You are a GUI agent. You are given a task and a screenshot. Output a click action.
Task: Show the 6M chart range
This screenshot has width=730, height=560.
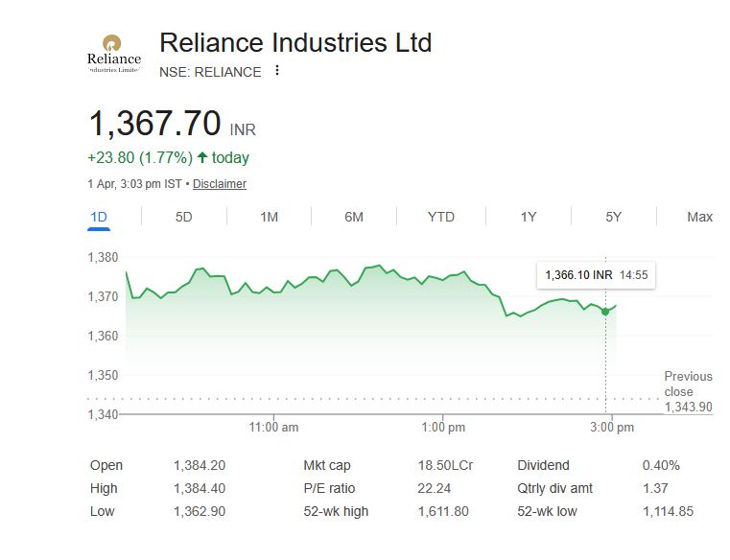coord(354,217)
